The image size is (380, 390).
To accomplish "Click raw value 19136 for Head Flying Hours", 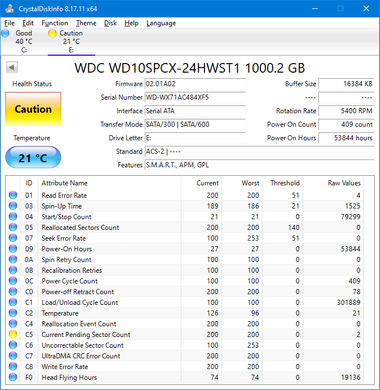I will coord(351,377).
